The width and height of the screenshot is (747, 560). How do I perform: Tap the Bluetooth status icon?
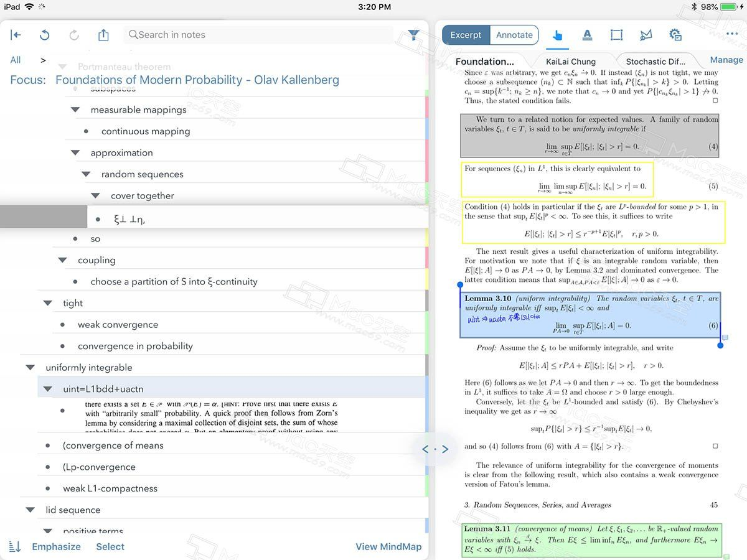click(693, 7)
